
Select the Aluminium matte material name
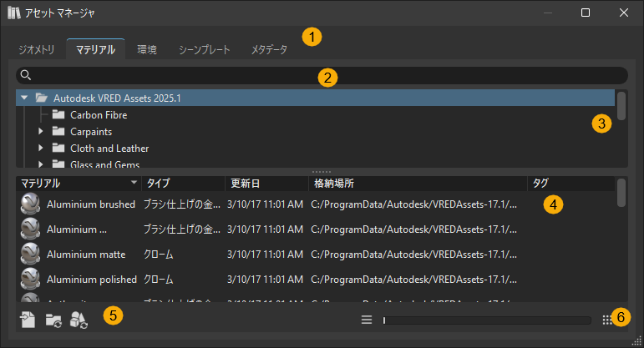(x=86, y=254)
